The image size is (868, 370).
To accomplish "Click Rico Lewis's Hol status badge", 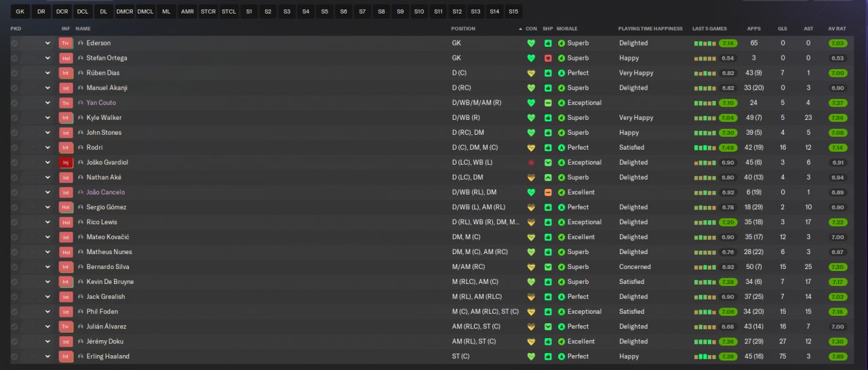I will coord(66,222).
